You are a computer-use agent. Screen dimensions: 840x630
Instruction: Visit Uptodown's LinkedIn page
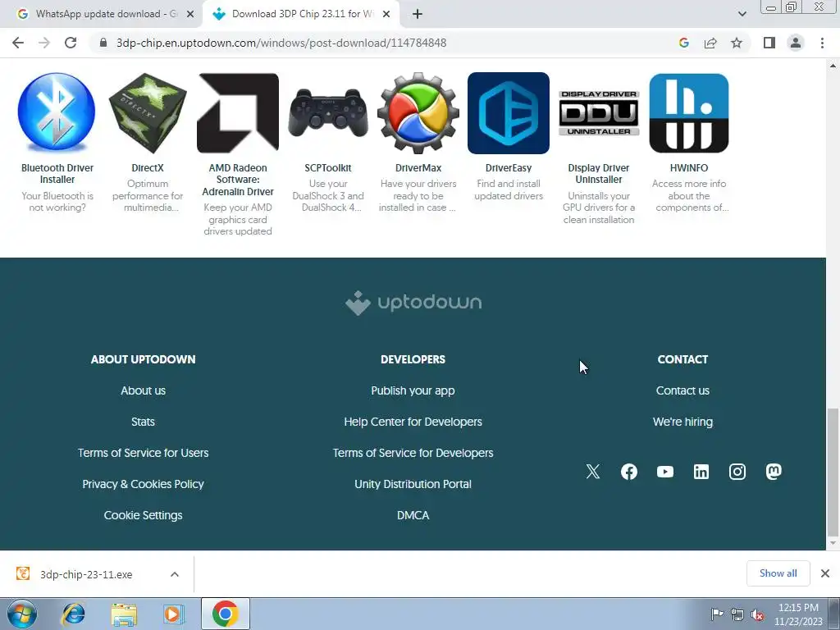pyautogui.click(x=701, y=472)
